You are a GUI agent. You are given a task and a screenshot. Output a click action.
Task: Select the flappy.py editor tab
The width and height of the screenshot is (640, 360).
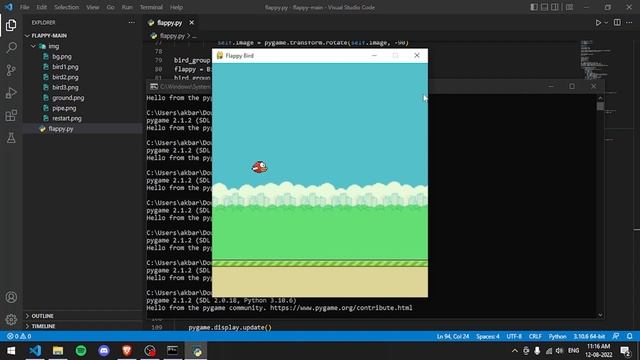click(x=170, y=23)
